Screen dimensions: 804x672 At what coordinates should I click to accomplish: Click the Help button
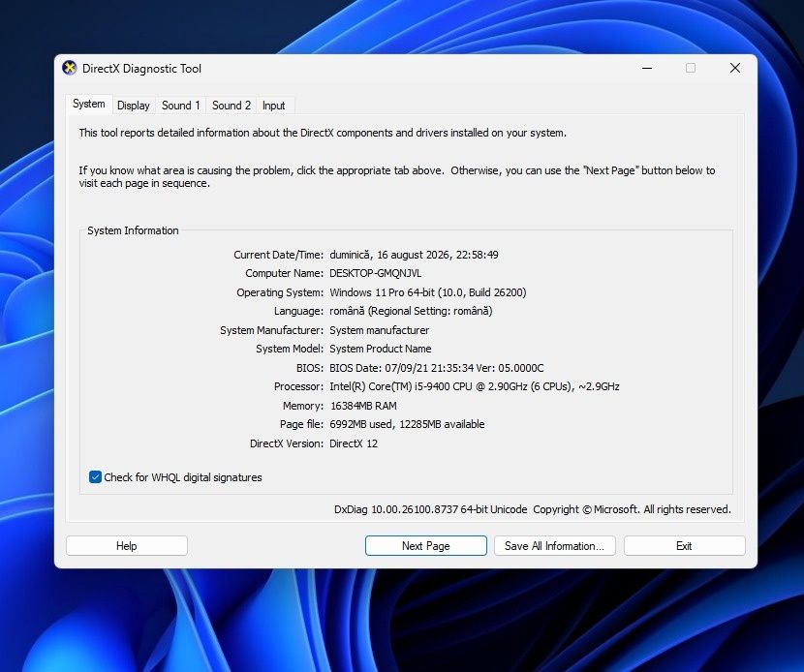[x=127, y=546]
